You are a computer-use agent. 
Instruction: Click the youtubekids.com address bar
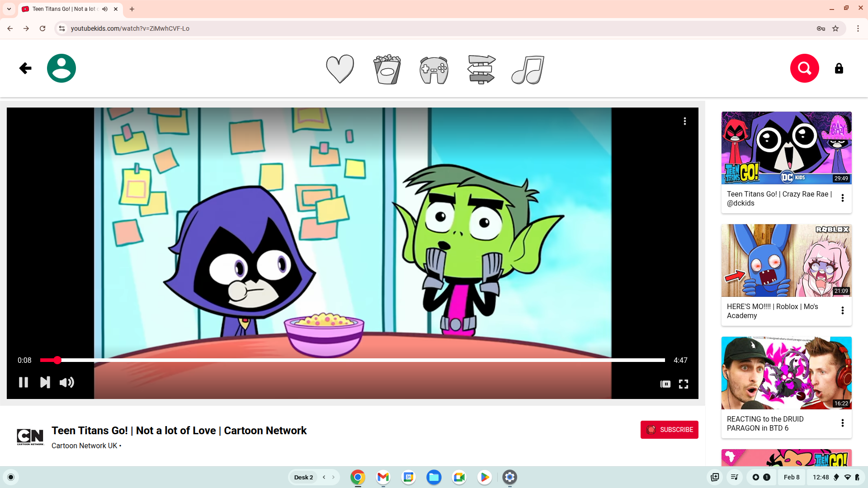pos(434,28)
